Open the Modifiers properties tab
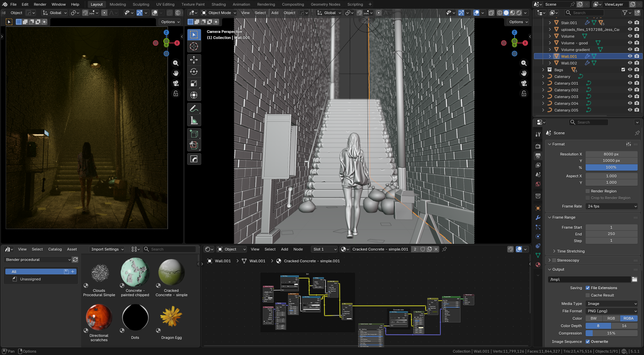 click(x=538, y=218)
